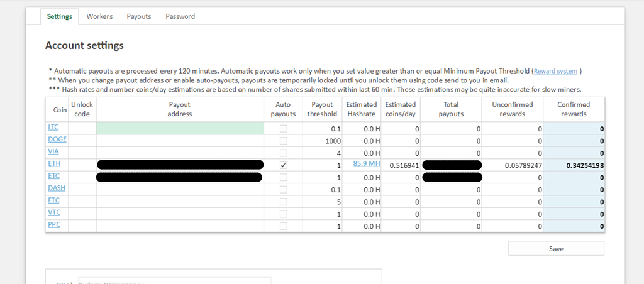Switch to the Workers tab
This screenshot has height=284, width=644.
pyautogui.click(x=99, y=16)
